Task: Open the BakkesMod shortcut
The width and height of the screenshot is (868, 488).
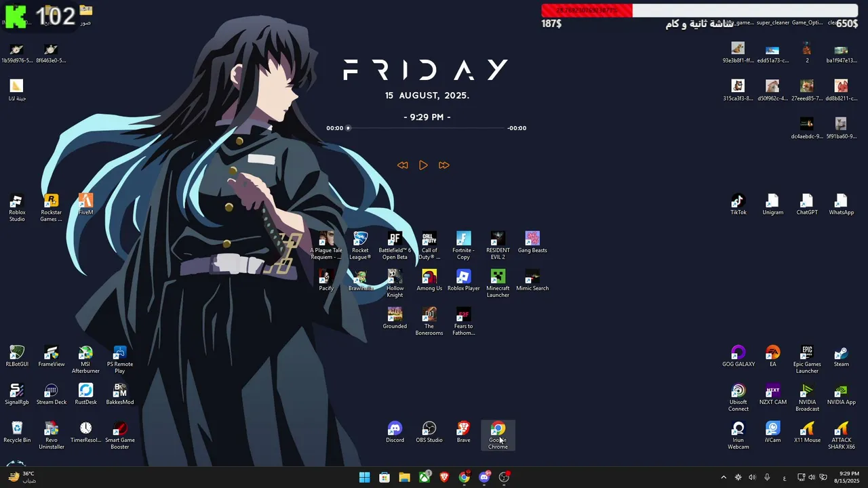Action: (119, 394)
